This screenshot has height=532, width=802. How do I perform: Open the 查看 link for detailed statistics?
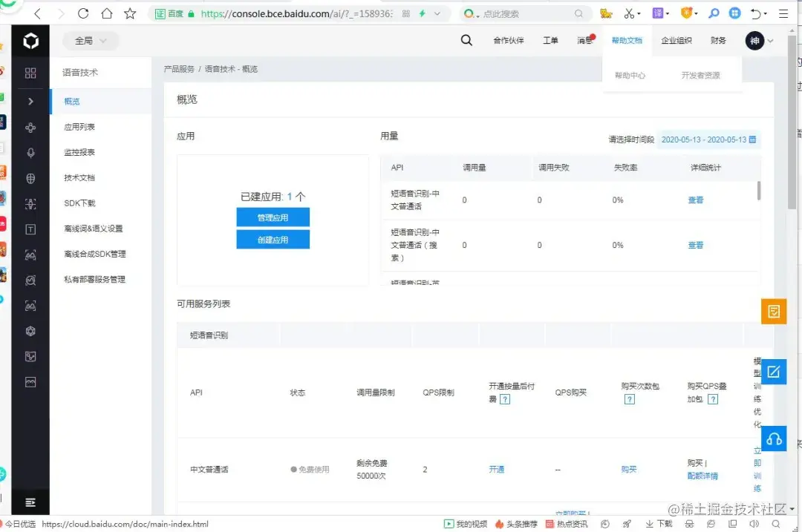click(695, 200)
